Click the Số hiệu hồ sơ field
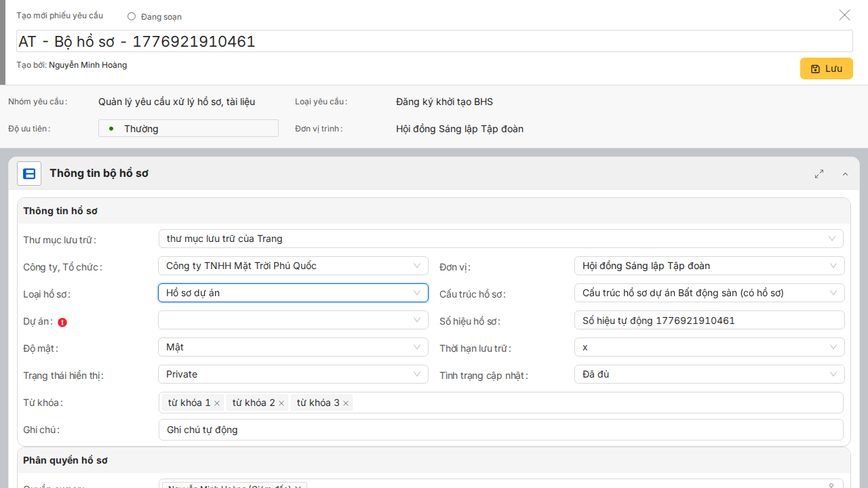The height and width of the screenshot is (488, 868). tap(709, 321)
